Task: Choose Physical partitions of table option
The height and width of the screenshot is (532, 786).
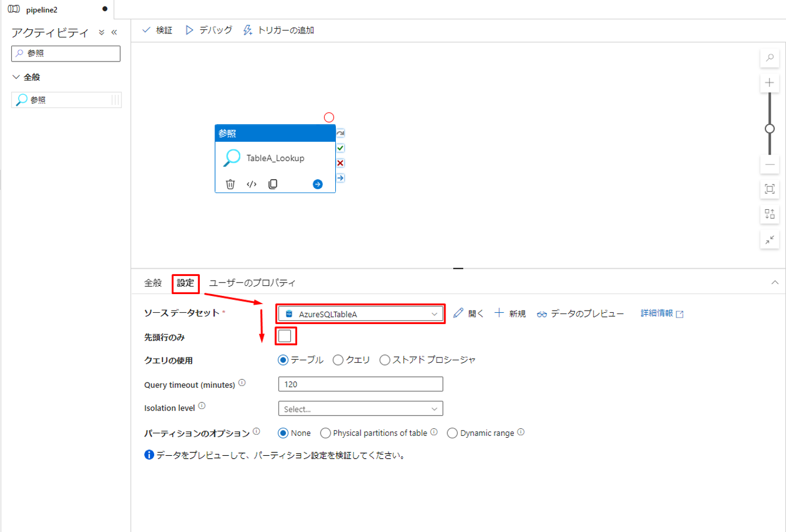Action: pyautogui.click(x=325, y=433)
